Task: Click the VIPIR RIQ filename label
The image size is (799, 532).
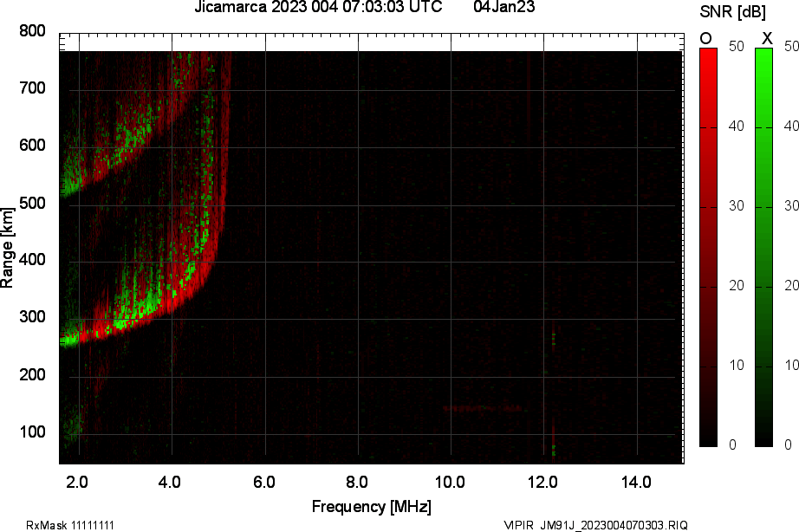Action: click(x=595, y=525)
